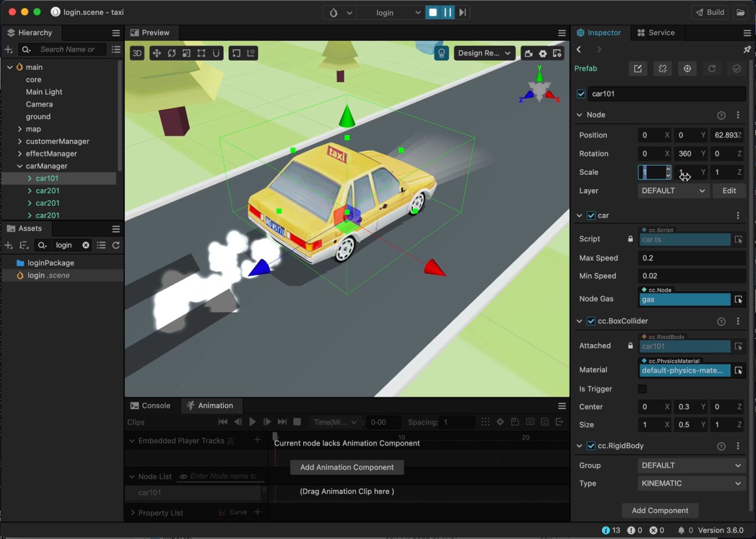The width and height of the screenshot is (756, 539).
Task: Expand the map node in Hierarchy
Action: 20,129
